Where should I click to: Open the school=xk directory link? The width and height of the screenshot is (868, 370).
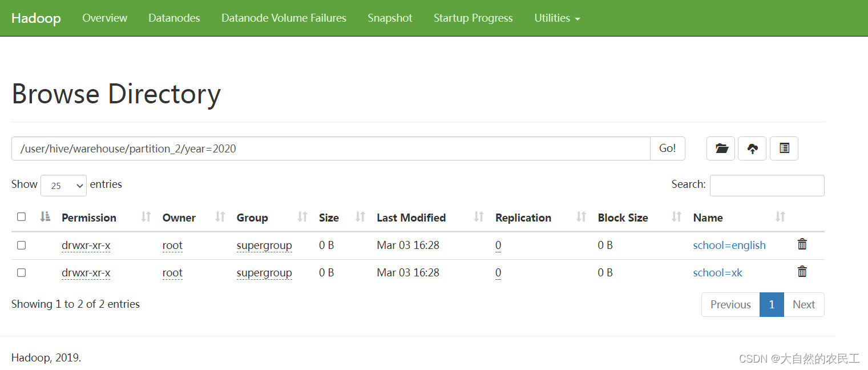click(x=717, y=272)
